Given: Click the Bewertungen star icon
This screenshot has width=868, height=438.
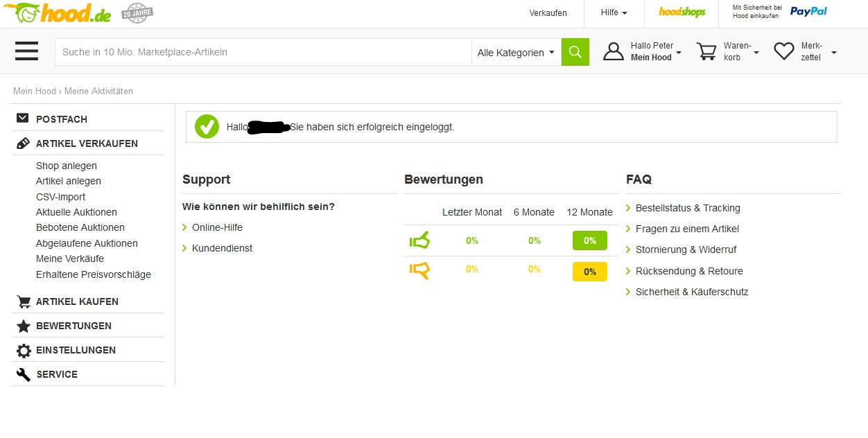Looking at the screenshot, I should 24,326.
